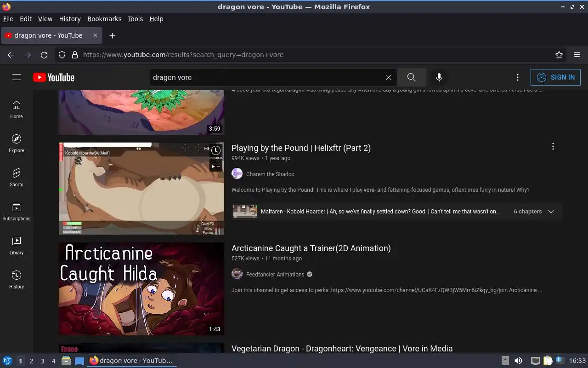This screenshot has width=588, height=368.
Task: Open action menu for Playing by the Pound
Action: pos(553,146)
